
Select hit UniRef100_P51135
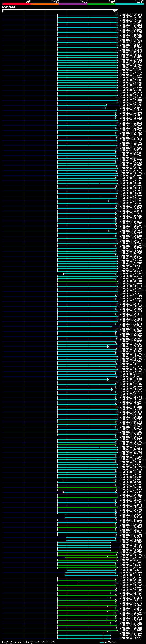tap(131, 63)
